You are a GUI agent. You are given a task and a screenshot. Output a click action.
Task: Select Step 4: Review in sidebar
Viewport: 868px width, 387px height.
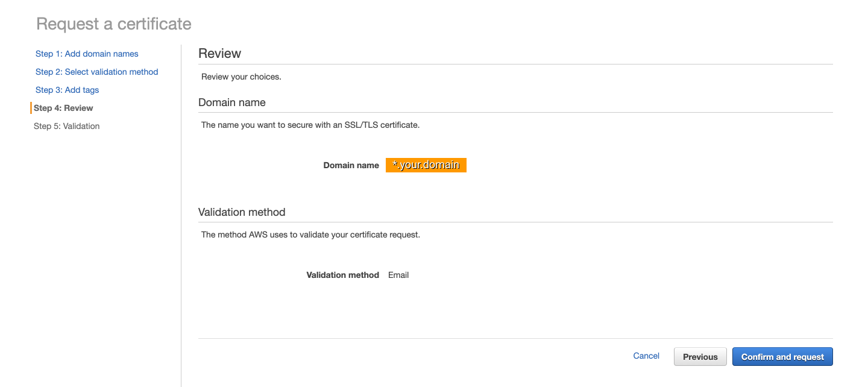click(x=63, y=108)
